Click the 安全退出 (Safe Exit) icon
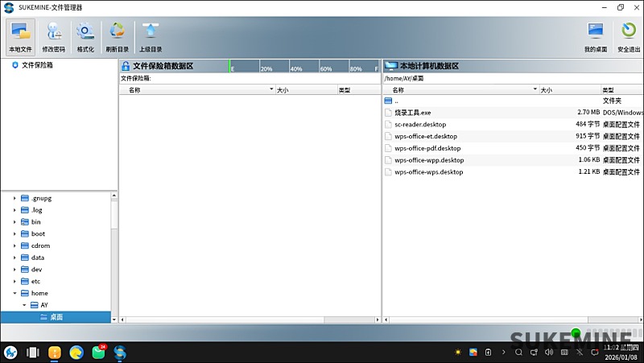The height and width of the screenshot is (363, 644). pyautogui.click(x=629, y=36)
